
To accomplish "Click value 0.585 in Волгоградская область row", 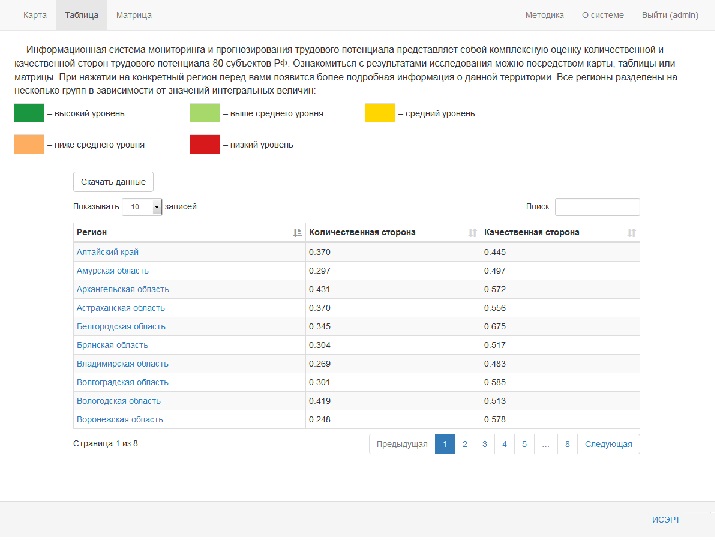I will click(x=495, y=382).
